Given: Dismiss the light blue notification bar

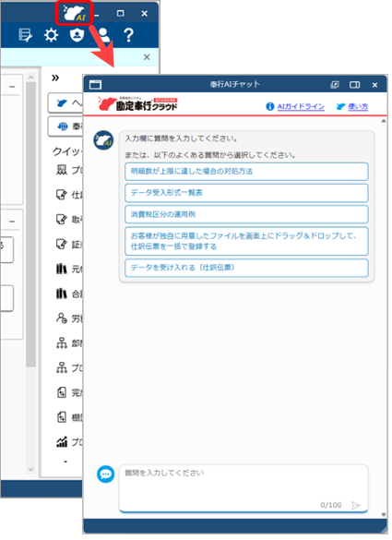Looking at the screenshot, I should coord(147,57).
